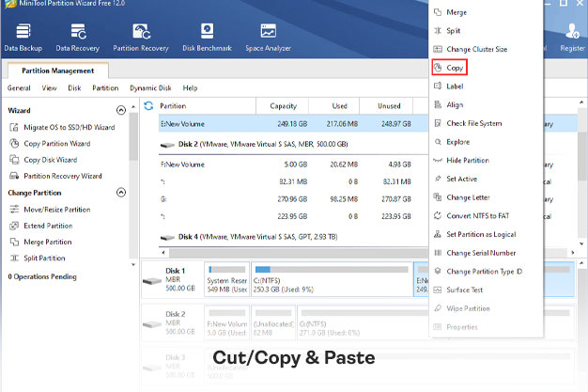Choose Change Letter from the context menu
Viewport: 588px width, 392px height.
[468, 197]
